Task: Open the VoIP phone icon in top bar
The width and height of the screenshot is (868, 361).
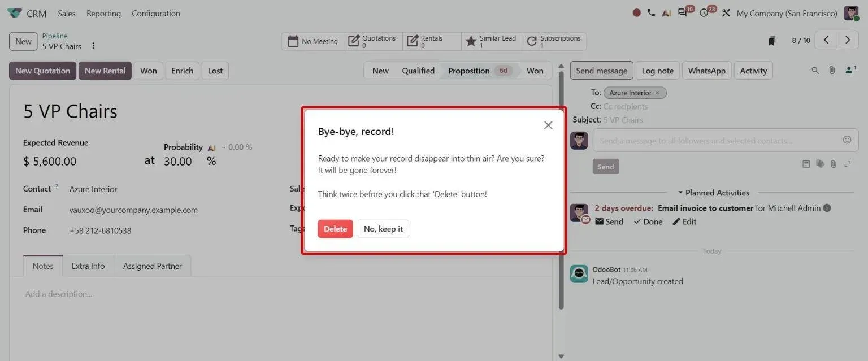Action: click(x=651, y=13)
